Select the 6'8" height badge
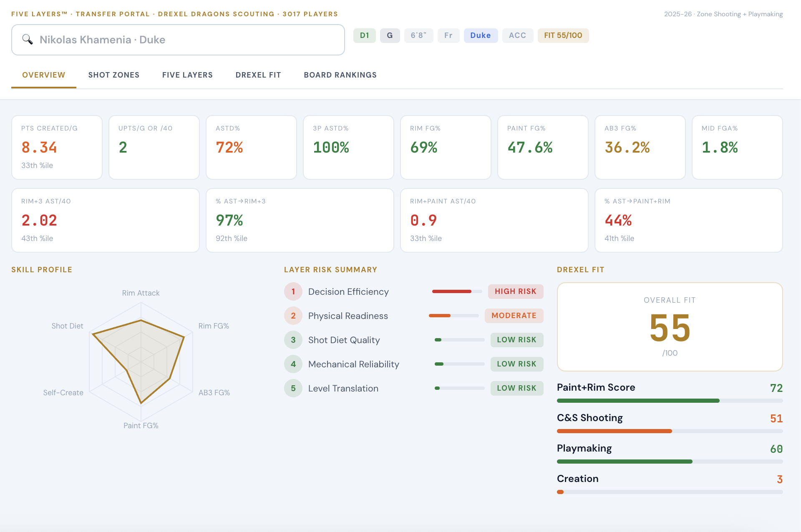This screenshot has height=532, width=801. [419, 35]
